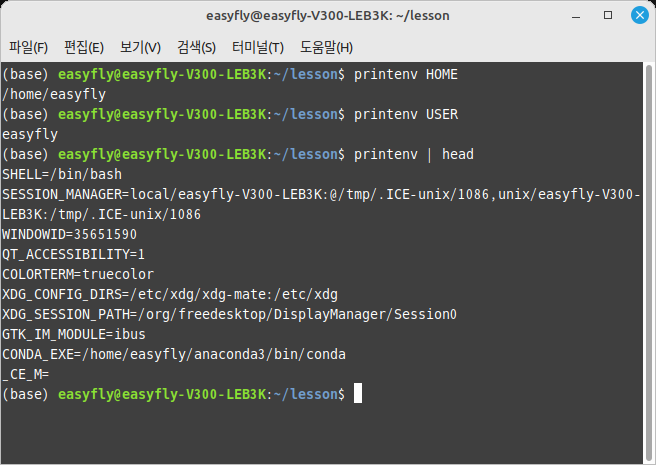Close the terminal window
The image size is (656, 465).
click(x=640, y=15)
